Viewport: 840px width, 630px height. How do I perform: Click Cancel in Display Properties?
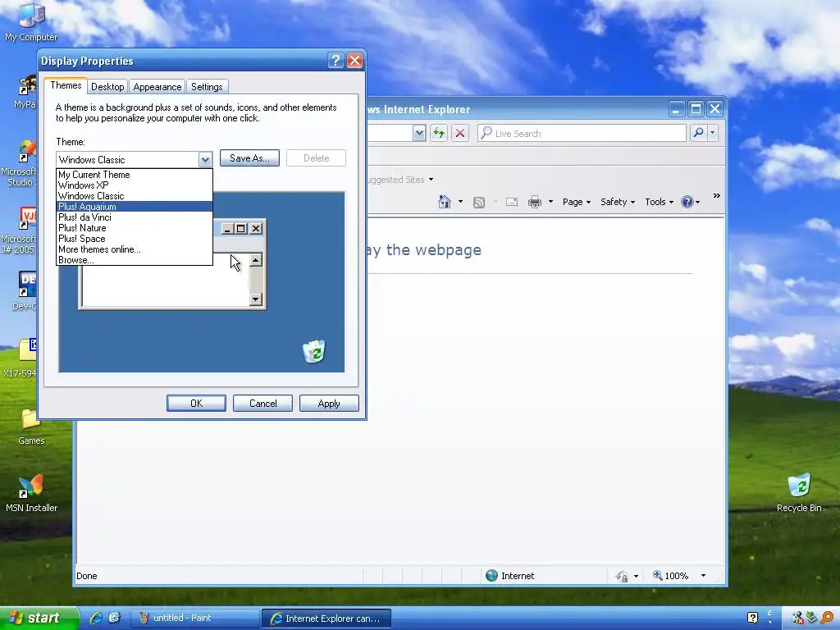(262, 404)
